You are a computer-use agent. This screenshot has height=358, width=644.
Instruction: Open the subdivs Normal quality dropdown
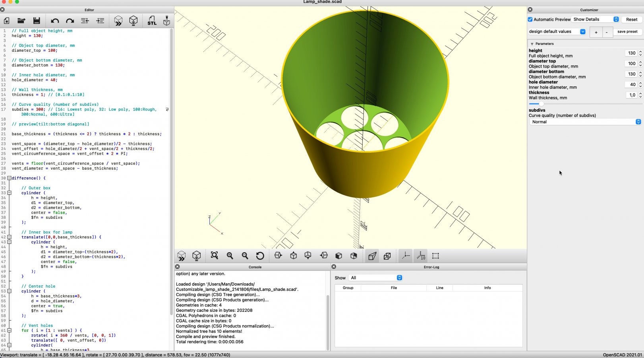pos(585,122)
